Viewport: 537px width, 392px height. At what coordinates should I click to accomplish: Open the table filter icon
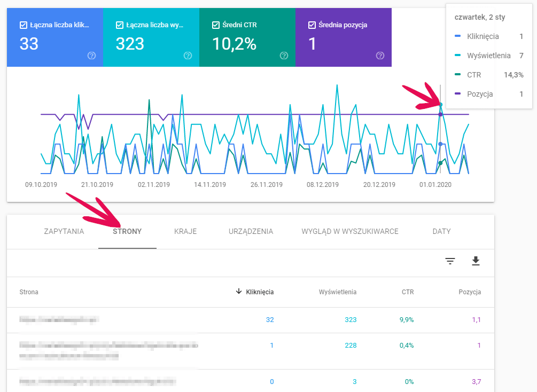(x=450, y=261)
